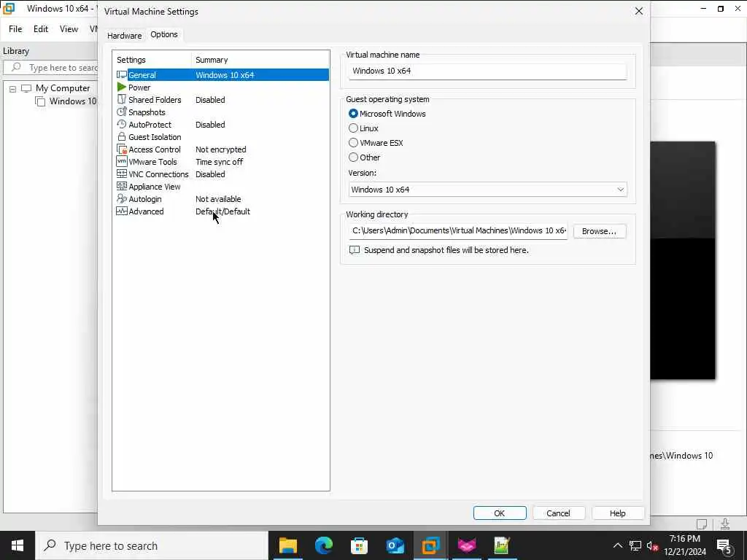Click the Summary column header
Viewport: 747px width, 560px height.
pos(260,60)
